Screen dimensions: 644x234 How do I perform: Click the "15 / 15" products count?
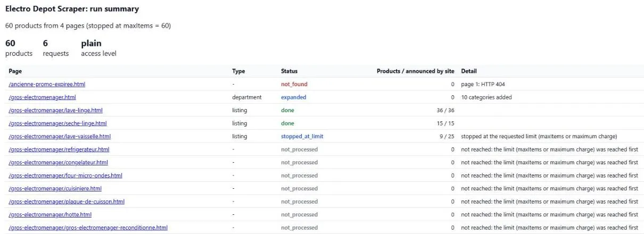pos(445,123)
